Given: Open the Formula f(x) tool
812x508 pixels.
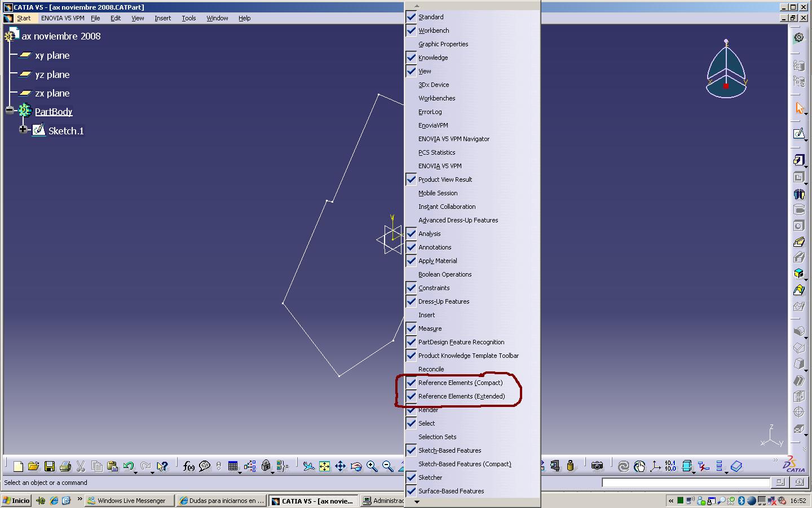Looking at the screenshot, I should click(188, 466).
